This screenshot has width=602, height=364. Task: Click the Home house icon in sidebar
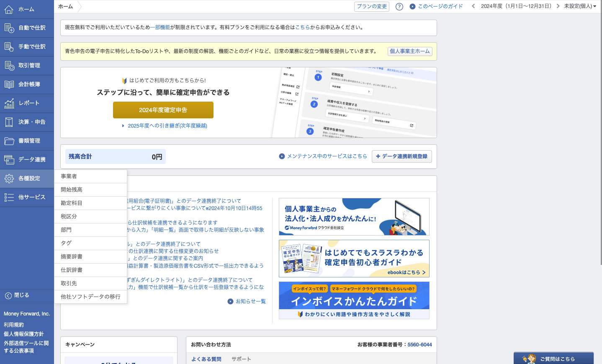tap(9, 9)
